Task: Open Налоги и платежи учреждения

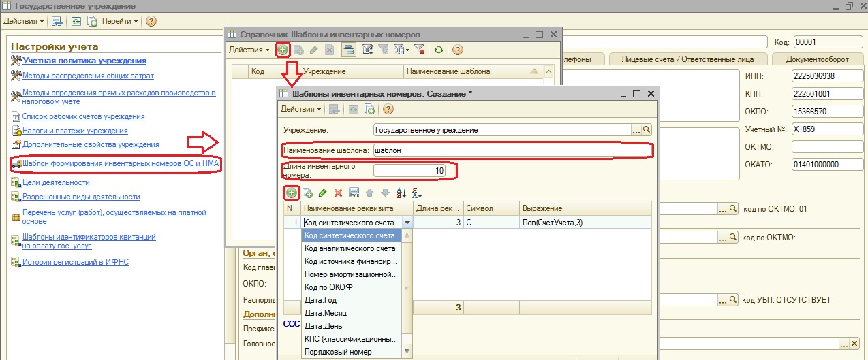Action: (75, 131)
